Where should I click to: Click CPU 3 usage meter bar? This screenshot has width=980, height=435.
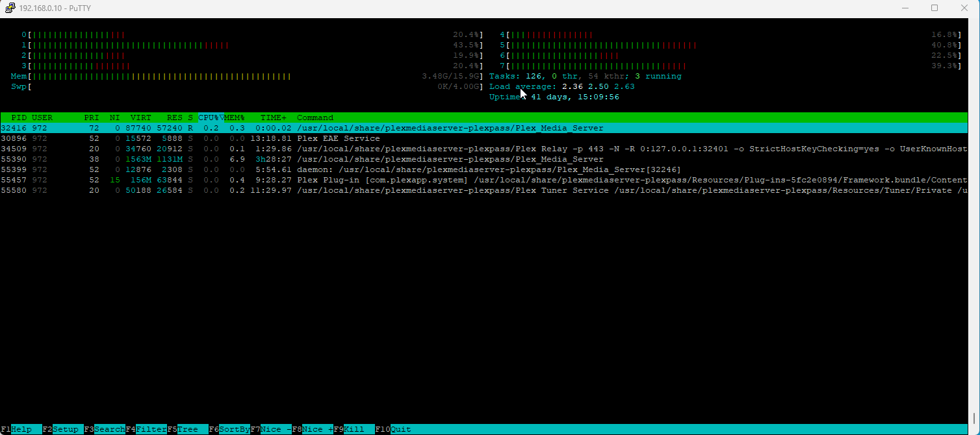coord(253,66)
